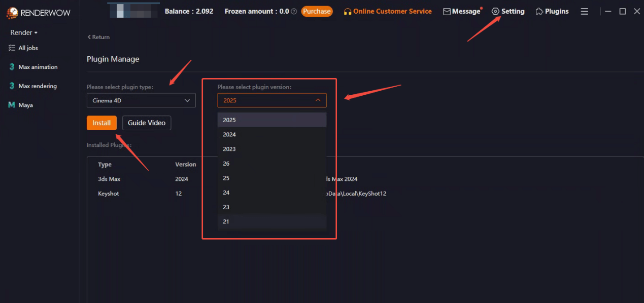This screenshot has width=644, height=303.
Task: Select All jobs in the sidebar
Action: point(28,48)
